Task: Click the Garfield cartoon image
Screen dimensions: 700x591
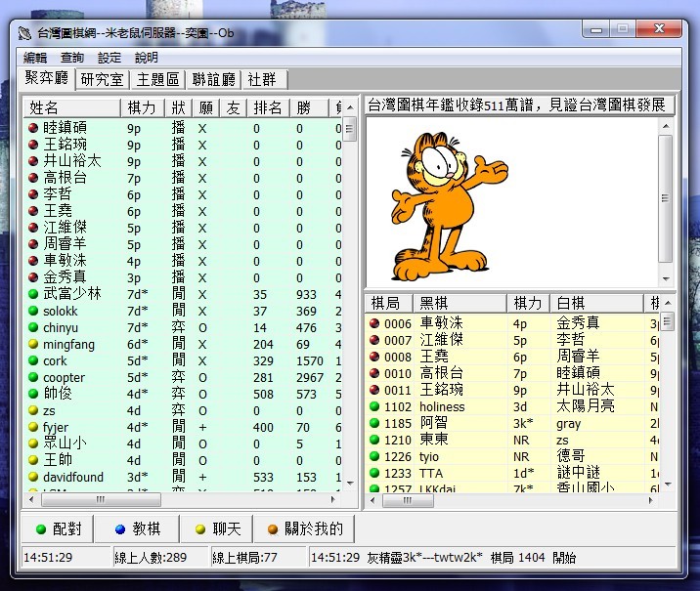Action: [x=450, y=205]
